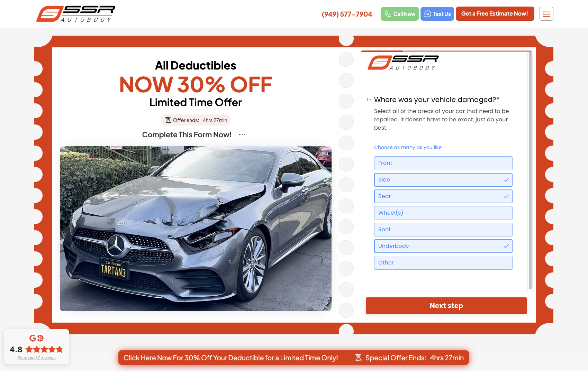Uncheck the Rear damage option
This screenshot has height=371, width=588.
click(443, 196)
